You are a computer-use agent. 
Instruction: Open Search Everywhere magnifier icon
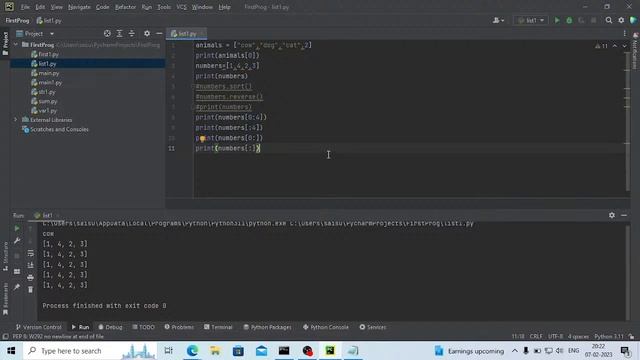(609, 20)
